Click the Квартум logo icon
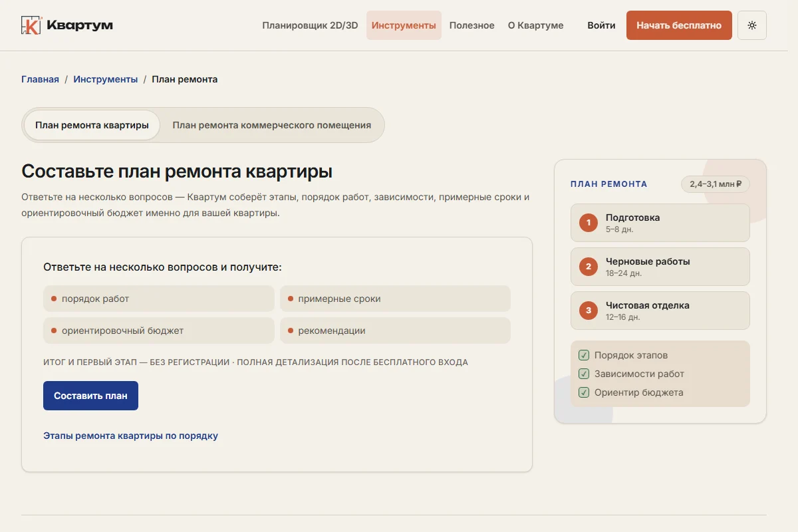 coord(31,25)
